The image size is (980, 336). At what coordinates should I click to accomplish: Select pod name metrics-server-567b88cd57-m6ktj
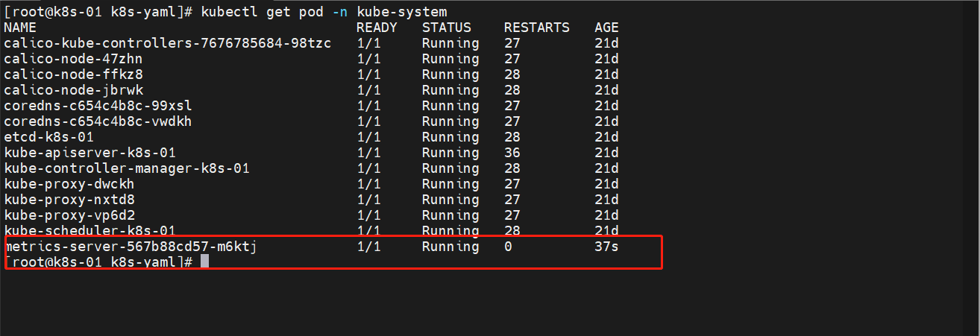(x=131, y=247)
